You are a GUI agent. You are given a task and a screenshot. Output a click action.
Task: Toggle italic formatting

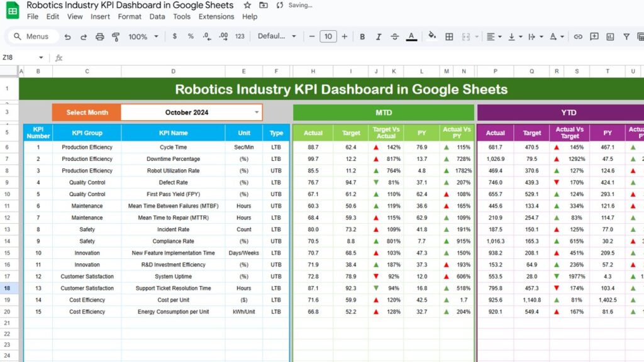(x=378, y=36)
